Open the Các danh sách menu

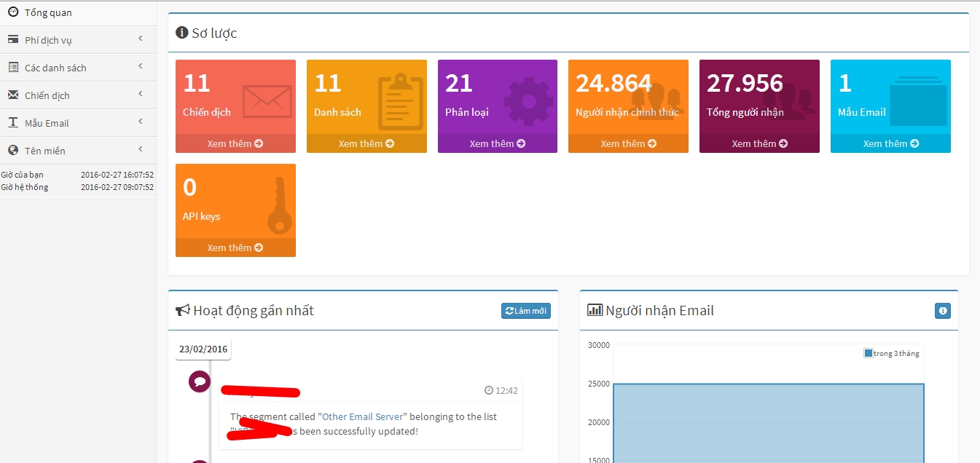(78, 68)
